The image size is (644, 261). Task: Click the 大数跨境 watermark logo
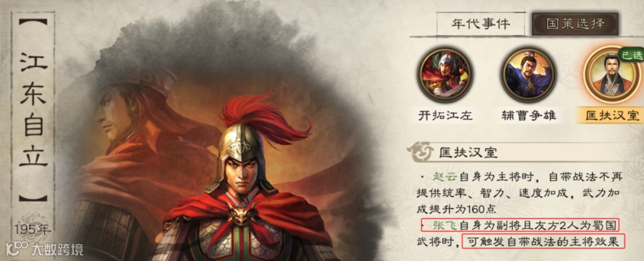pyautogui.click(x=44, y=249)
